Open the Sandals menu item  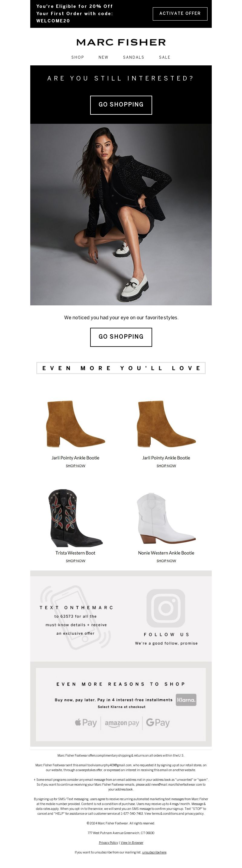(x=134, y=57)
